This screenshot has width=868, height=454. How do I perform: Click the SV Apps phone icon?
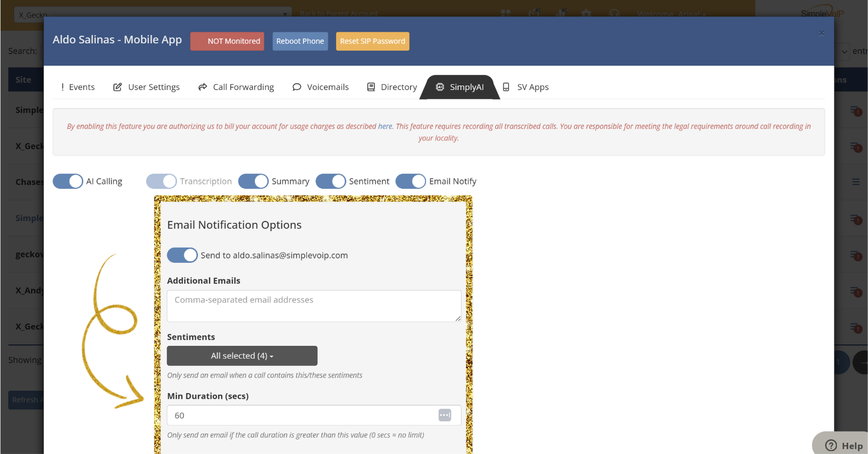pyautogui.click(x=506, y=87)
